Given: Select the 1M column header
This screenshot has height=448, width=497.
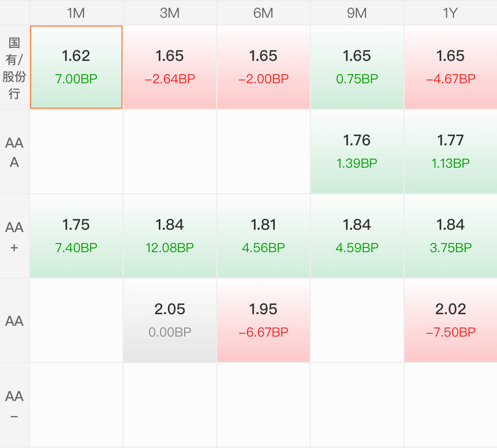Looking at the screenshot, I should pos(76,13).
